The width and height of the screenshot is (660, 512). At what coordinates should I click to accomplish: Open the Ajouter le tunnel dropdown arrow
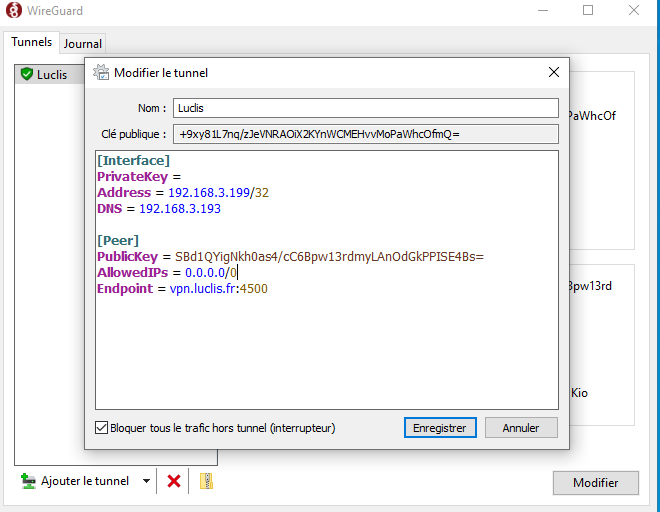tap(146, 481)
